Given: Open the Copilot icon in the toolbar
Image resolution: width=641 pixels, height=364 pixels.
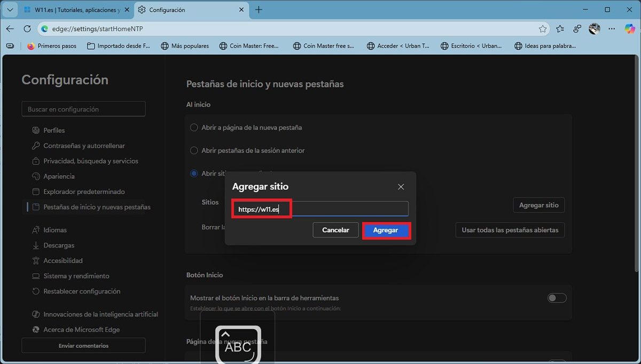Looking at the screenshot, I should [630, 29].
